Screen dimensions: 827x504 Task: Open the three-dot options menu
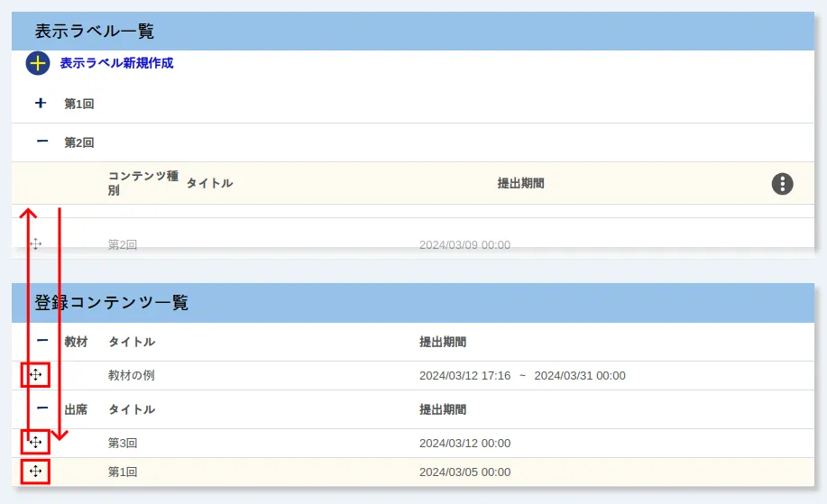point(782,184)
